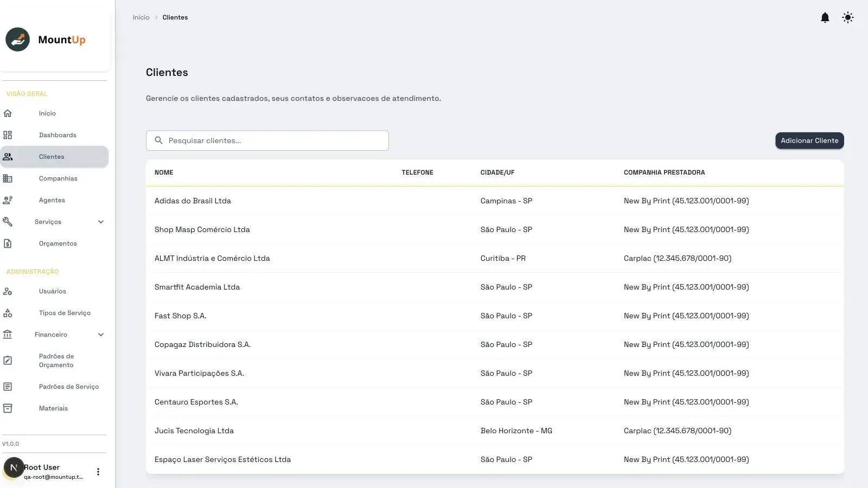Click the Início breadcrumb link
Screen dimensions: 868x488
(x=141, y=17)
